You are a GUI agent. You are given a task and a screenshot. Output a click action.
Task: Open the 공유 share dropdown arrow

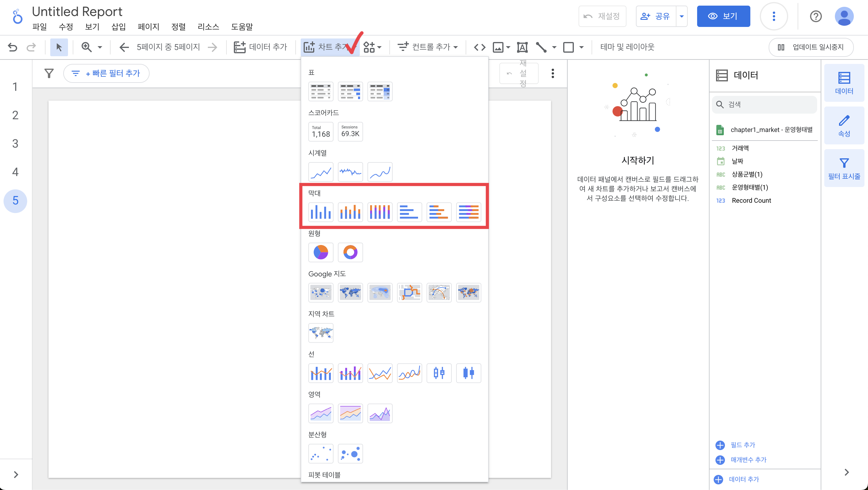(x=681, y=16)
